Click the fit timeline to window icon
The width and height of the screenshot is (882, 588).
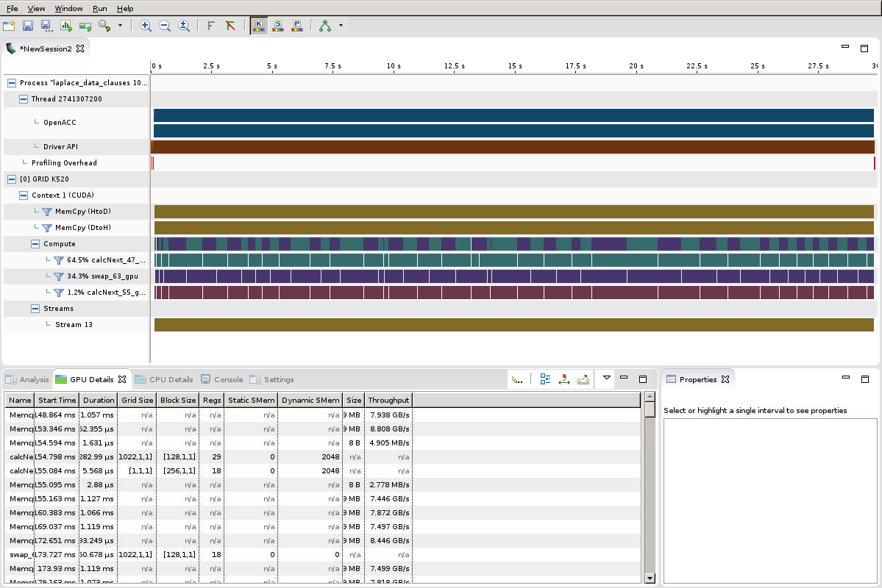point(184,26)
